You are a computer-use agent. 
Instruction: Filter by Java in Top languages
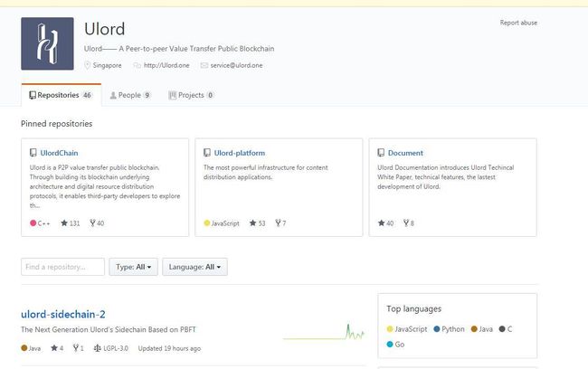(482, 329)
